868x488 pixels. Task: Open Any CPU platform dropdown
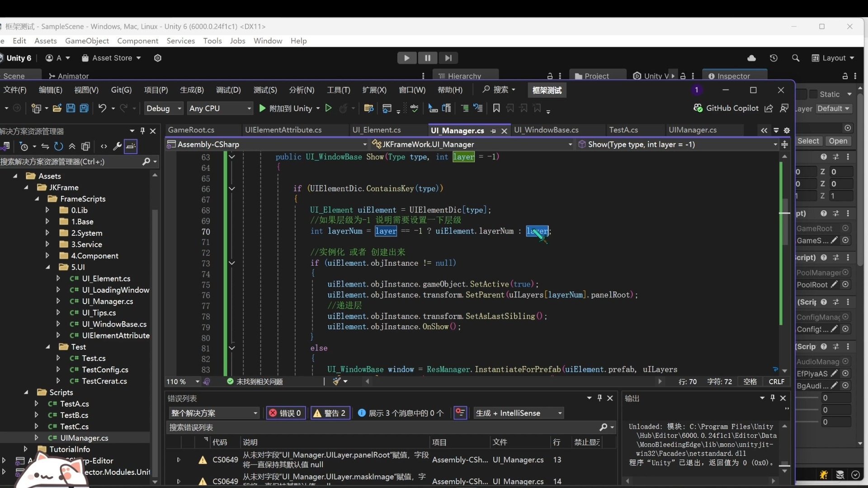tap(220, 108)
